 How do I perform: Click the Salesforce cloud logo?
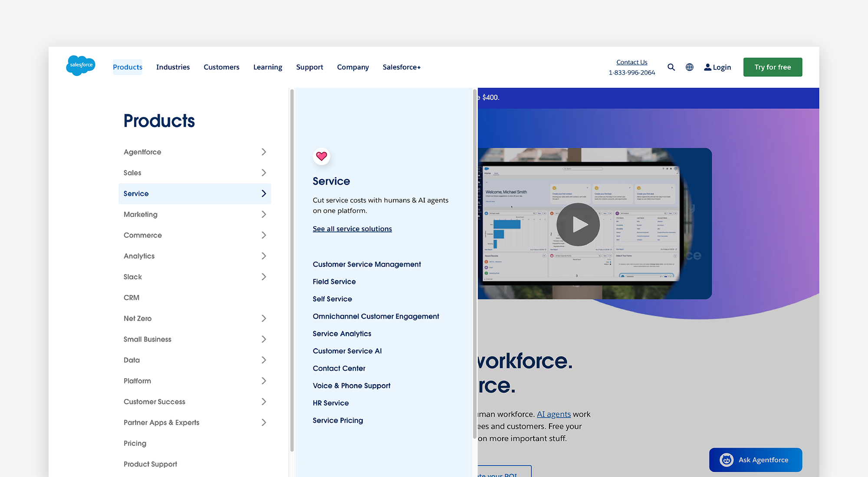click(81, 65)
